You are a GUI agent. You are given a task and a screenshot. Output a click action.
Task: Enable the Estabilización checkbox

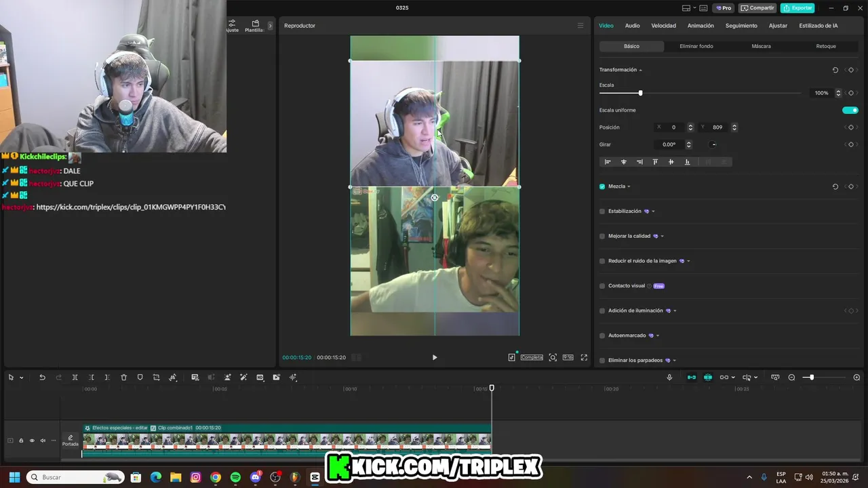(602, 211)
